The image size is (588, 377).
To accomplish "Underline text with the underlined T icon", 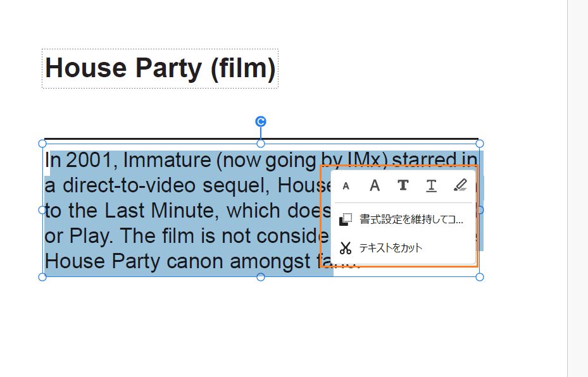I will coord(431,185).
